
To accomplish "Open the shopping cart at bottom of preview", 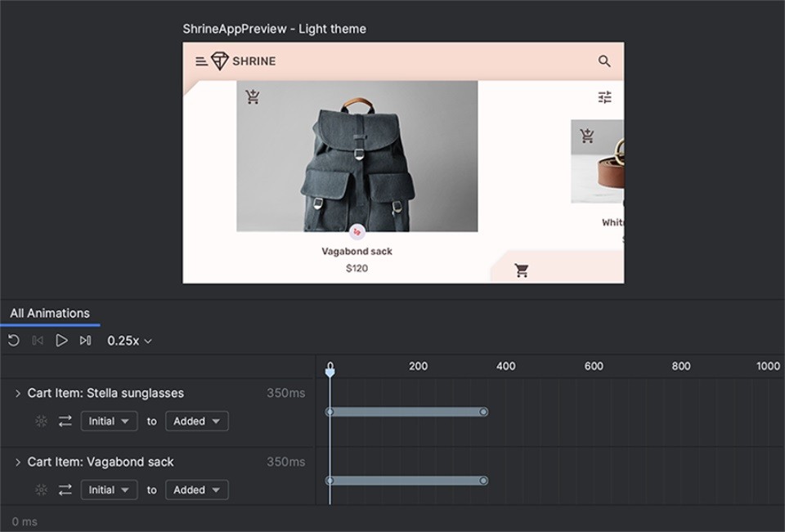I will pyautogui.click(x=521, y=270).
